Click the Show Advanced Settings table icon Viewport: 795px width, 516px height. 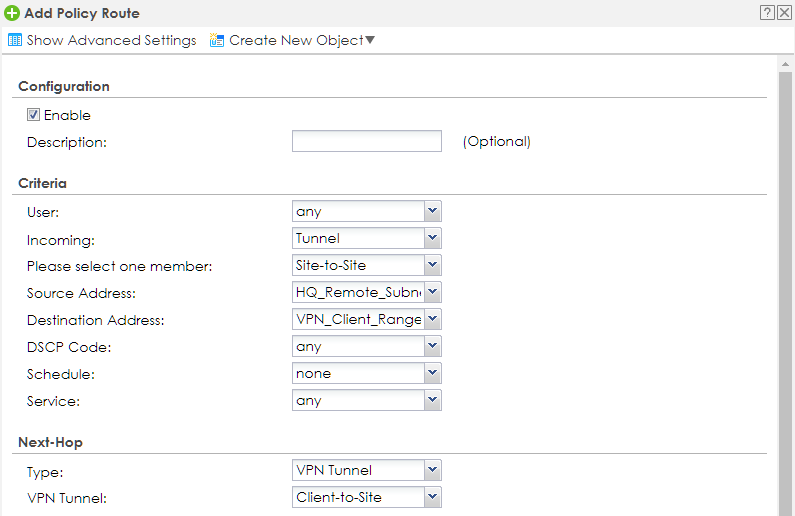point(14,41)
